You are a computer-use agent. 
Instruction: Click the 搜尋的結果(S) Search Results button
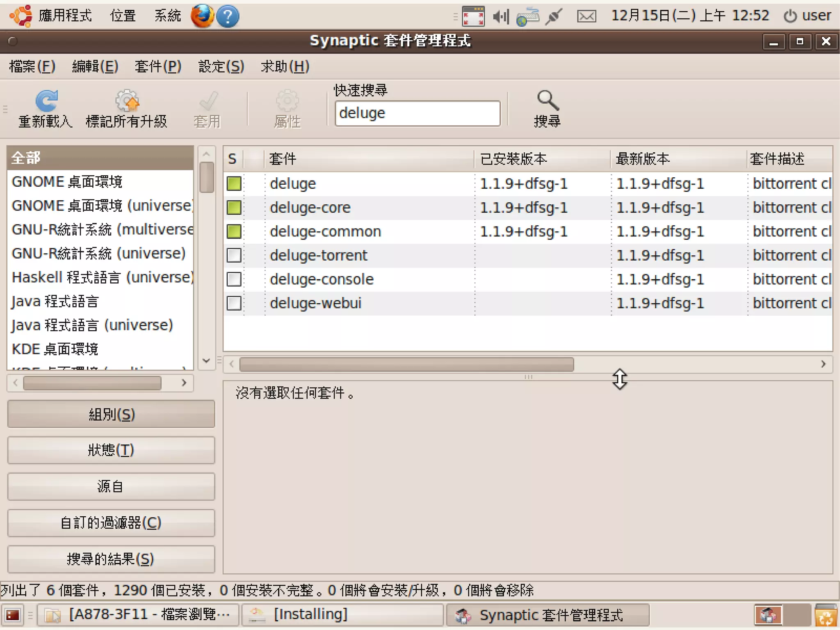click(x=111, y=559)
